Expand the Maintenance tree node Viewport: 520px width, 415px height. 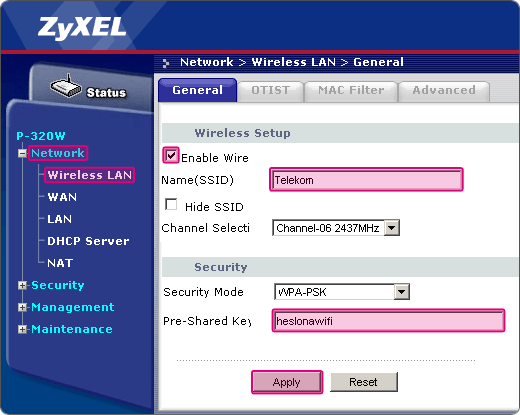[22, 329]
